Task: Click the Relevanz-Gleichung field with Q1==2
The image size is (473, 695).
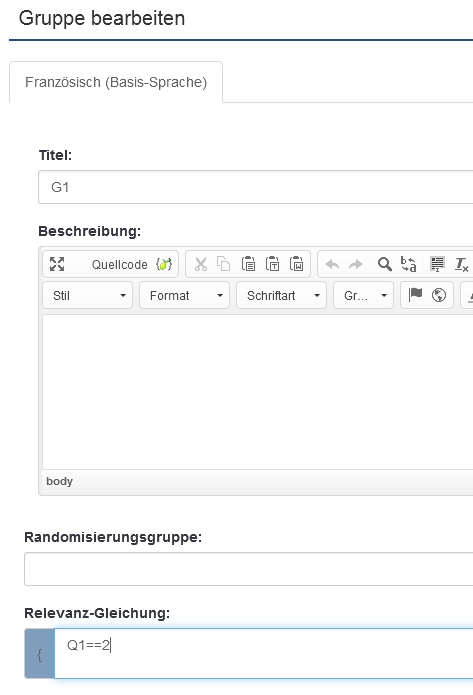Action: tap(264, 653)
